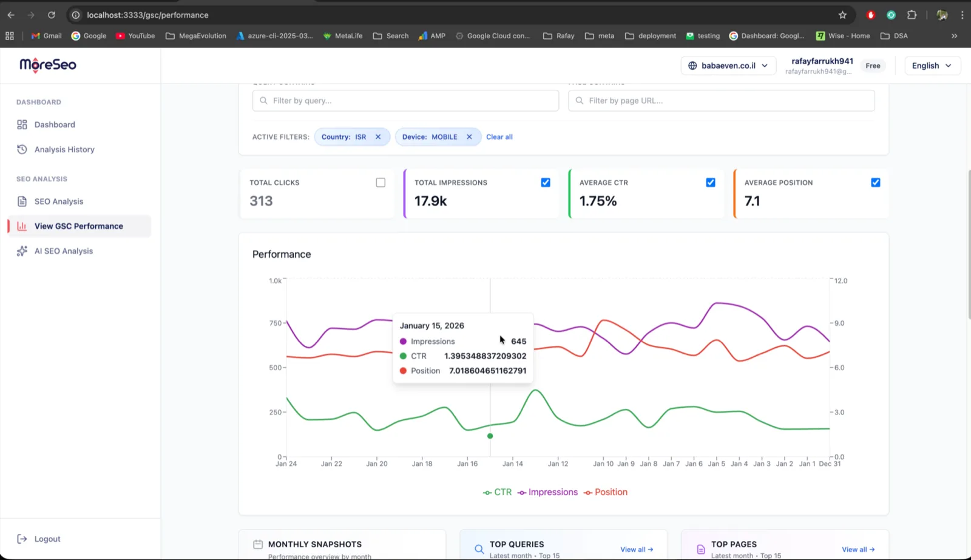Remove the Country ISR filter
The width and height of the screenshot is (971, 560).
click(x=378, y=137)
